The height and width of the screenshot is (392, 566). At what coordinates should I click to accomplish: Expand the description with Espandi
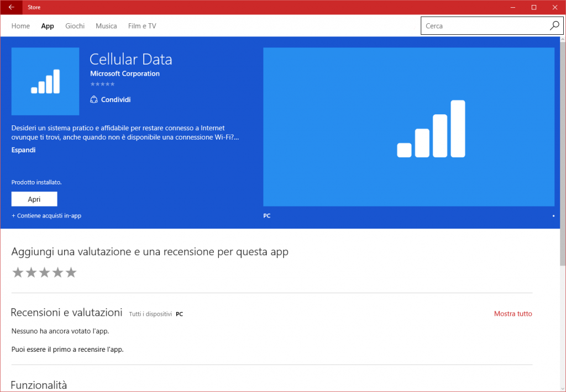pyautogui.click(x=23, y=150)
